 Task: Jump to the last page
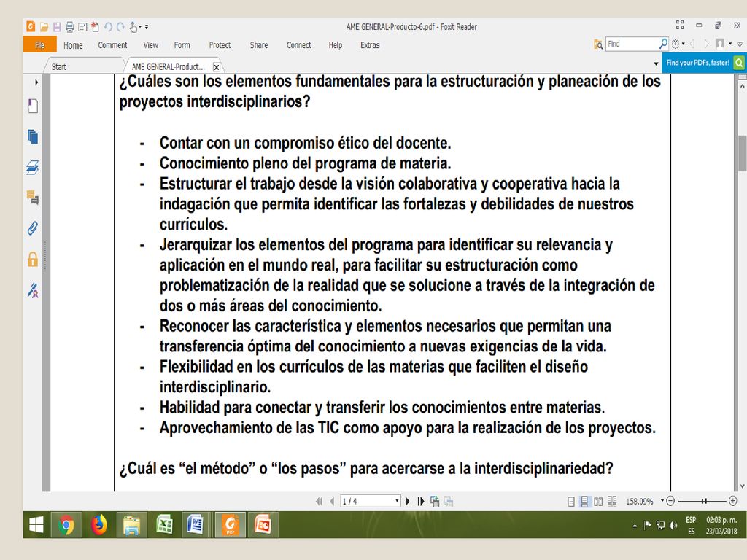click(x=421, y=501)
